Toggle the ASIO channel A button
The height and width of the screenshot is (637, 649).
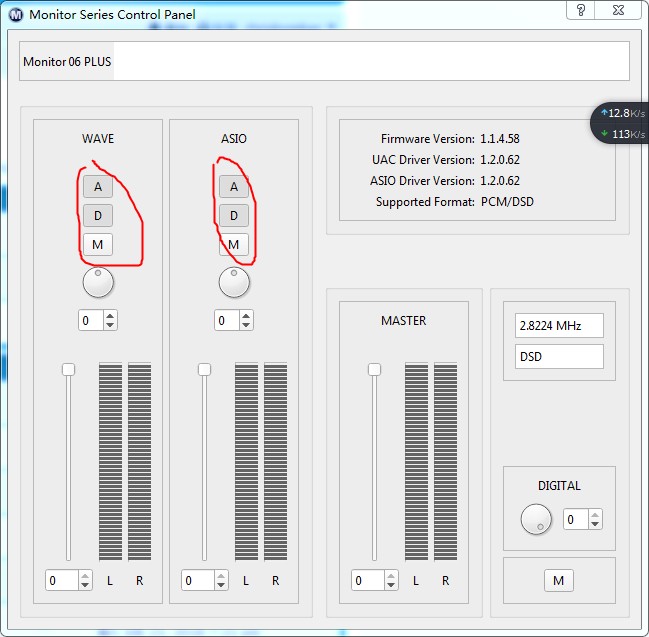[x=234, y=186]
